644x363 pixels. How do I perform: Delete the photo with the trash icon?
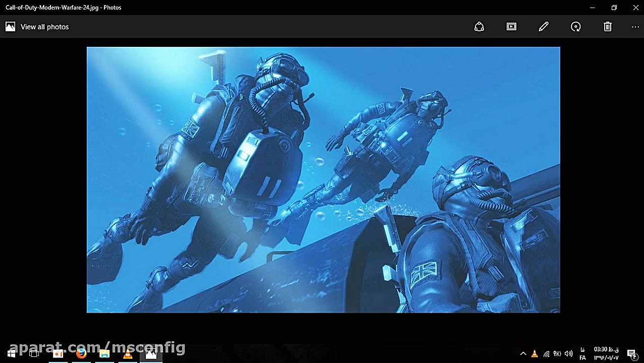click(x=608, y=27)
